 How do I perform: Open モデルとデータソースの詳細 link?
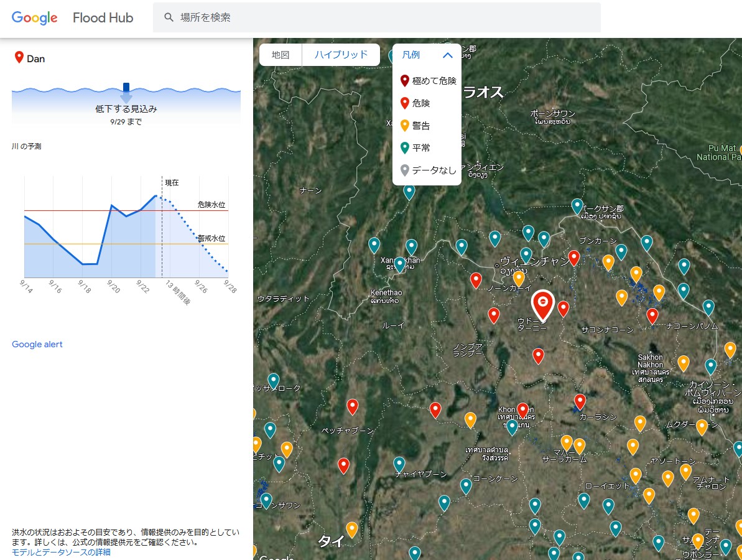(x=61, y=552)
